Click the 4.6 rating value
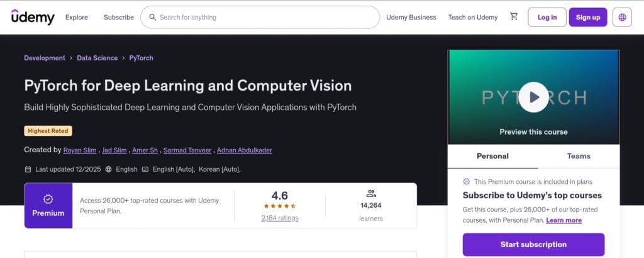This screenshot has width=644, height=258. click(x=280, y=195)
